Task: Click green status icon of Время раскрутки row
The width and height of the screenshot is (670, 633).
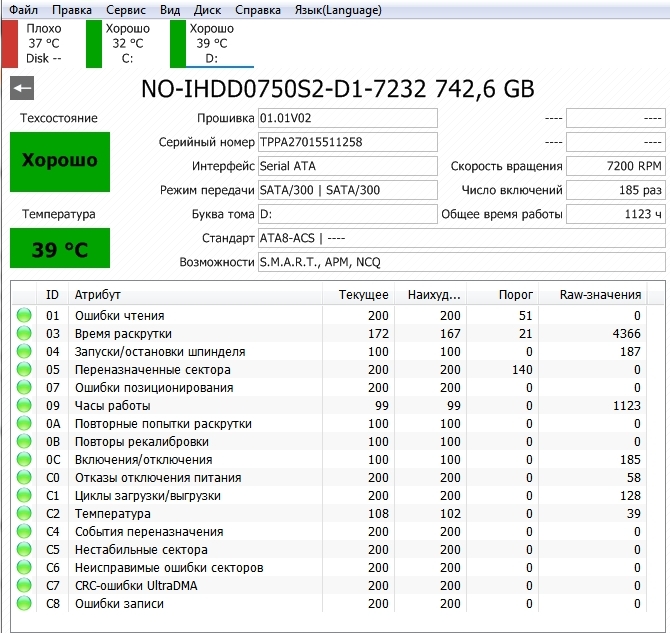Action: pyautogui.click(x=24, y=333)
